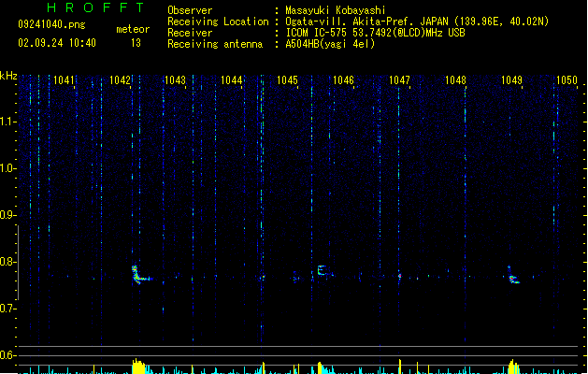Click the ICOM IC-575 receiver text

[x=376, y=33]
